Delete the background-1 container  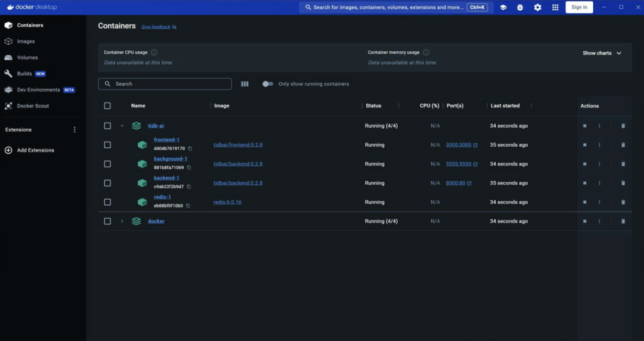[623, 164]
